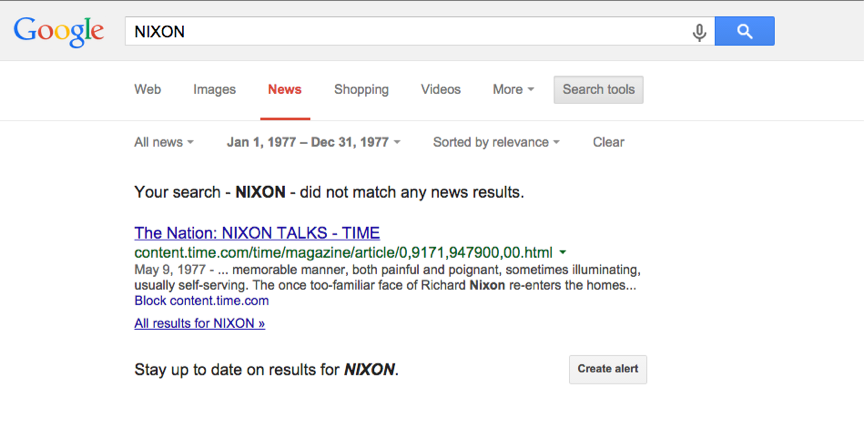
Task: Click the microphone voice search icon
Action: (x=699, y=32)
